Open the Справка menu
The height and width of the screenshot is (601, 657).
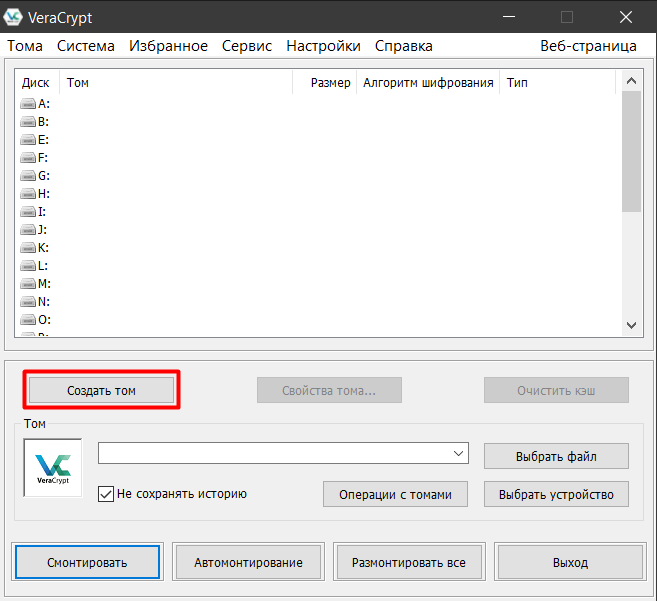(x=404, y=46)
